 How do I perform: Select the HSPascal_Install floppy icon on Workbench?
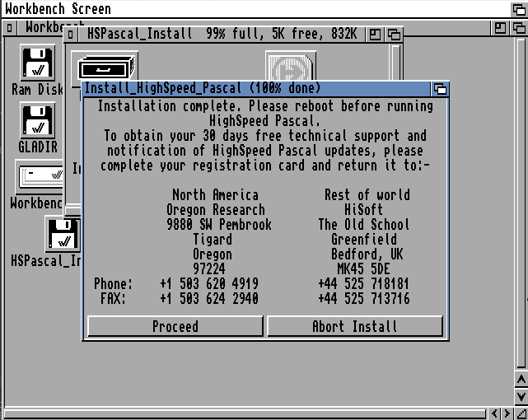(x=63, y=234)
